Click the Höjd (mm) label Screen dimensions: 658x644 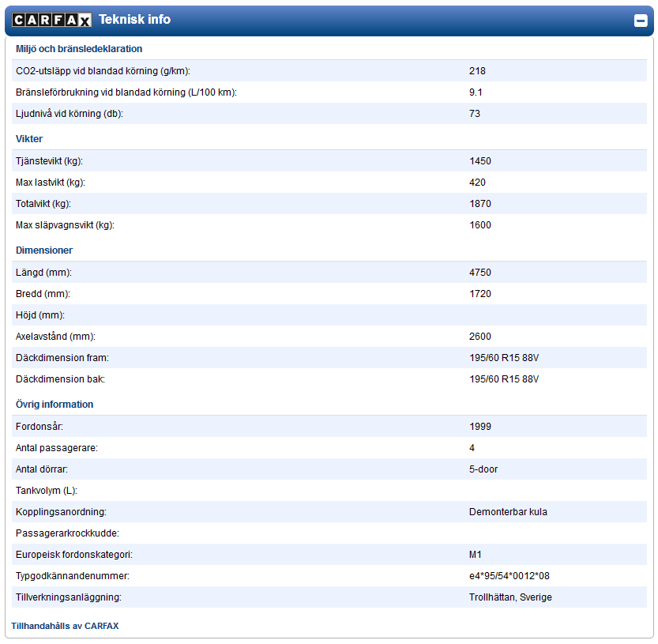(x=40, y=315)
